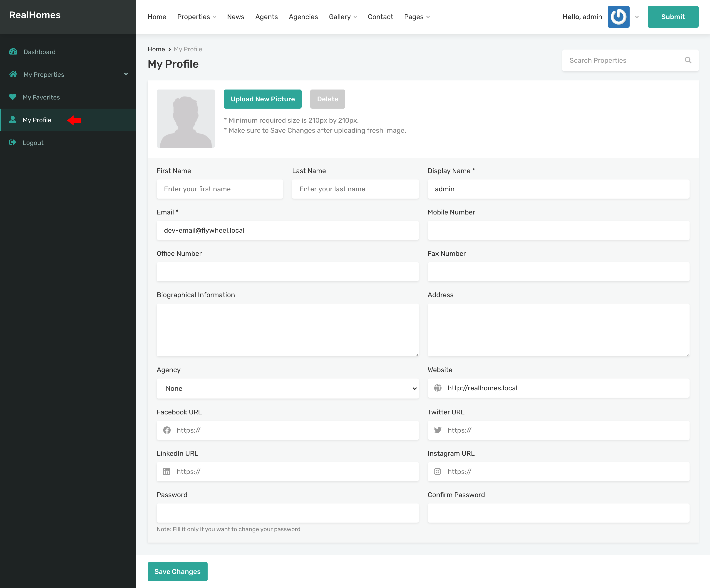Open the Contact menu item
Viewport: 710px width, 588px height.
(380, 17)
